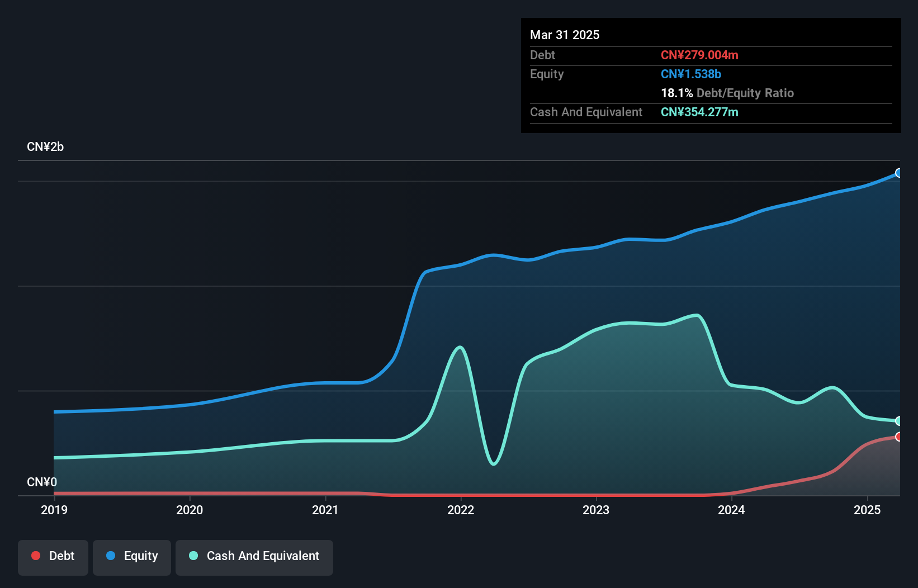Click the Equity value CN¥1.538b in tooltip
Viewport: 918px width, 588px height.
click(x=691, y=74)
